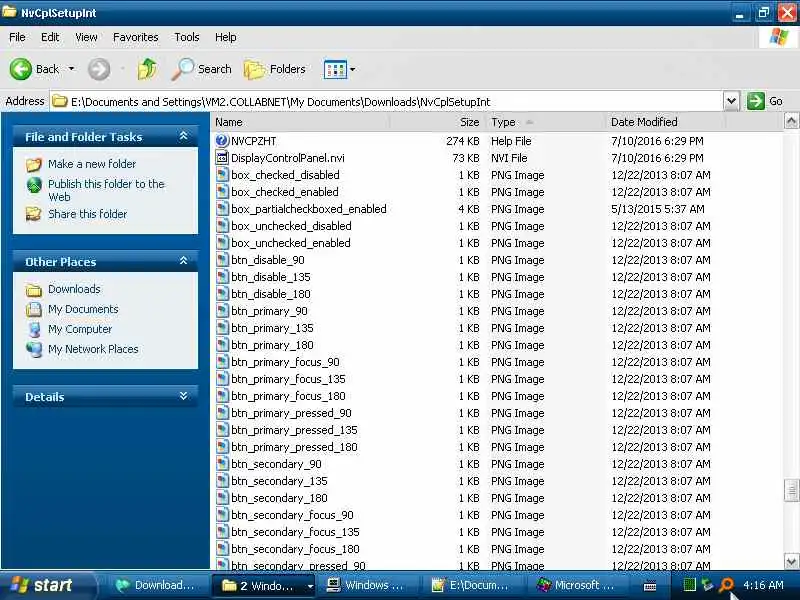
Task: Open the File menu
Action: pos(17,37)
